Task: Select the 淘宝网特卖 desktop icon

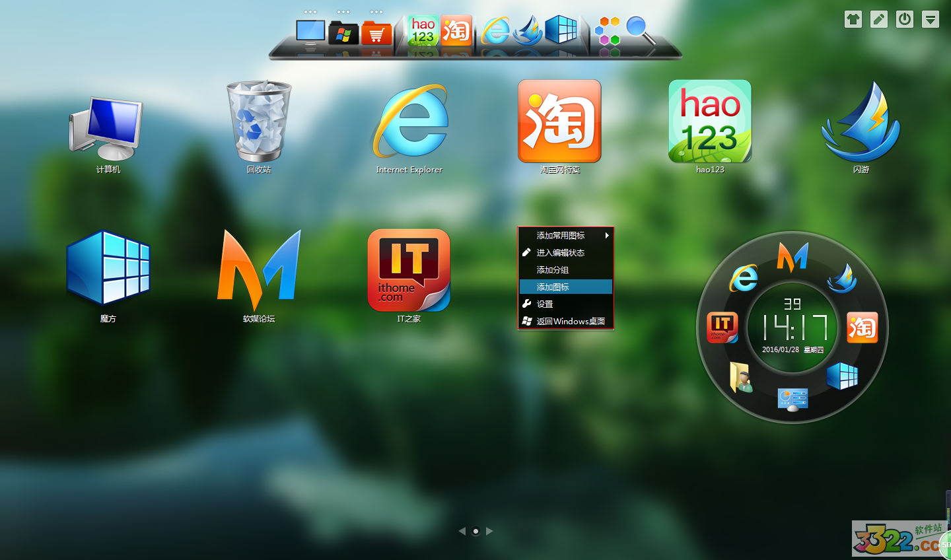Action: point(560,127)
